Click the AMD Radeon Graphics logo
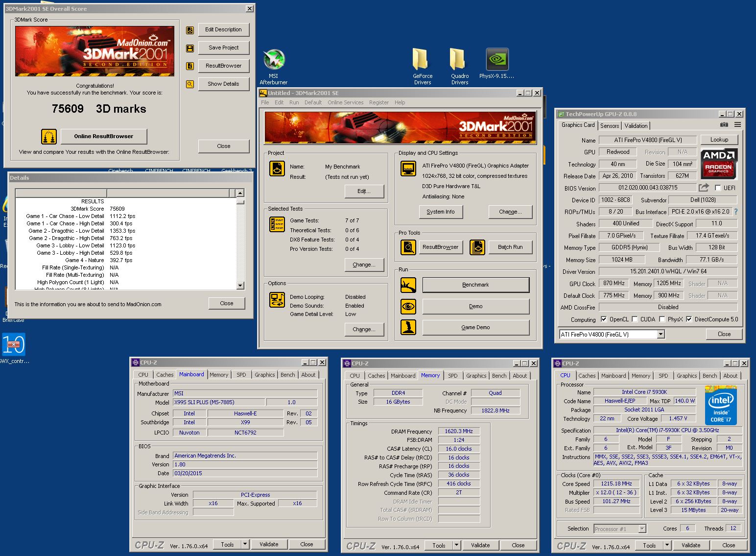Screen dimensions: 756x556 click(719, 163)
